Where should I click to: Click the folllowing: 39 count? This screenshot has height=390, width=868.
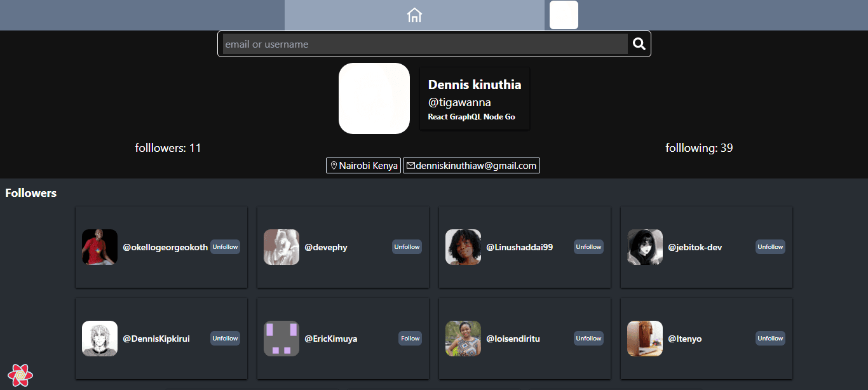pos(699,148)
